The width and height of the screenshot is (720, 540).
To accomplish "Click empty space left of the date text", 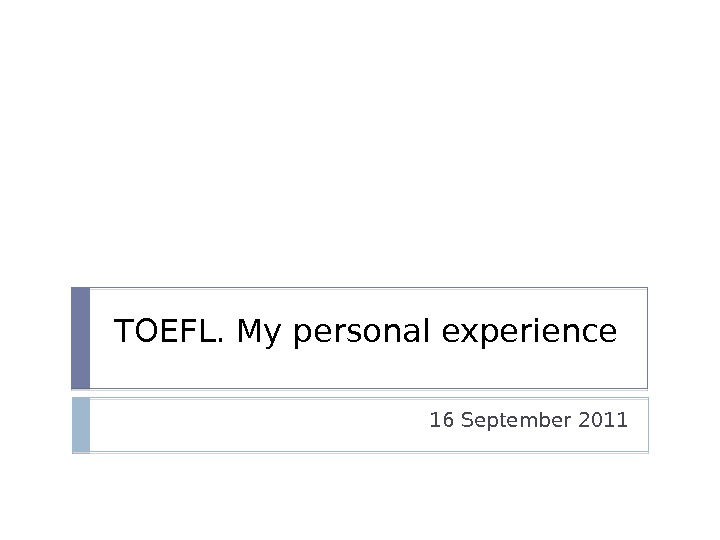I will (250, 425).
